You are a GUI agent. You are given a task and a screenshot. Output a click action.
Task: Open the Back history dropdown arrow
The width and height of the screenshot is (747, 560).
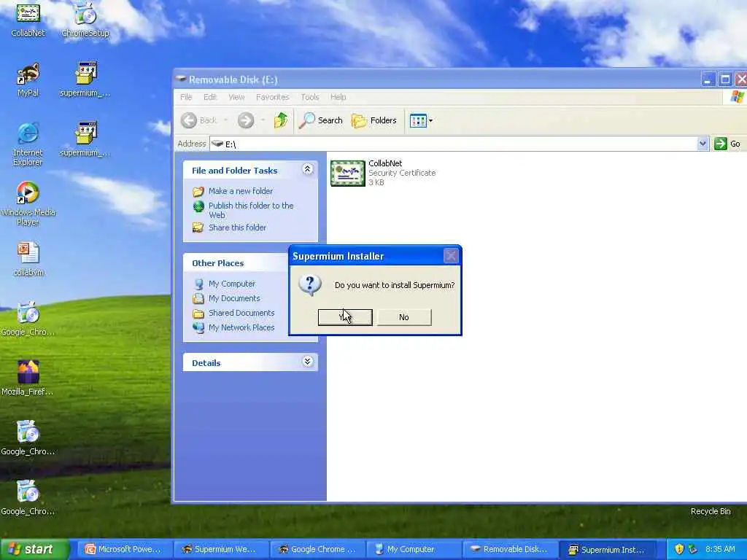coord(226,120)
